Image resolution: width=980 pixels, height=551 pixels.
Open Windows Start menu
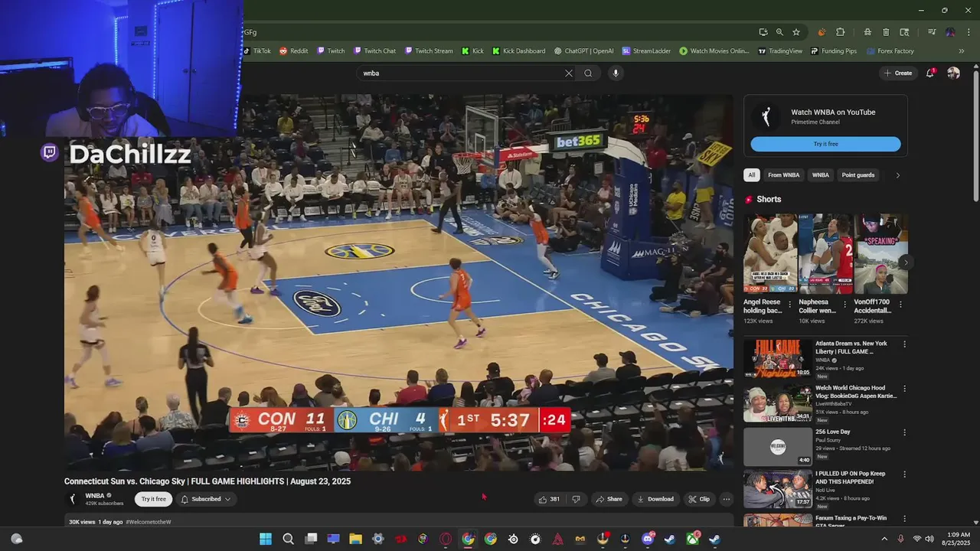[x=266, y=539]
